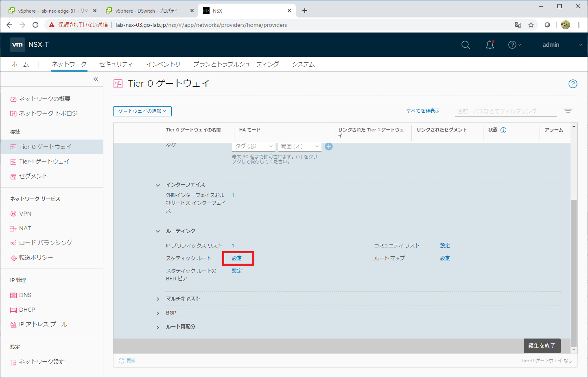588x378 pixels.
Task: Click the vm NSX-T logo
Action: (x=30, y=45)
